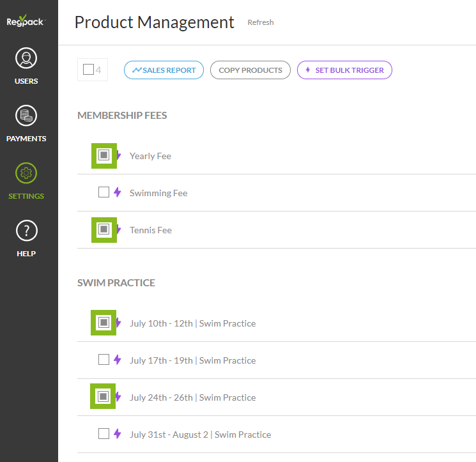476x462 pixels.
Task: Open the Help question mark icon
Action: coord(26,231)
